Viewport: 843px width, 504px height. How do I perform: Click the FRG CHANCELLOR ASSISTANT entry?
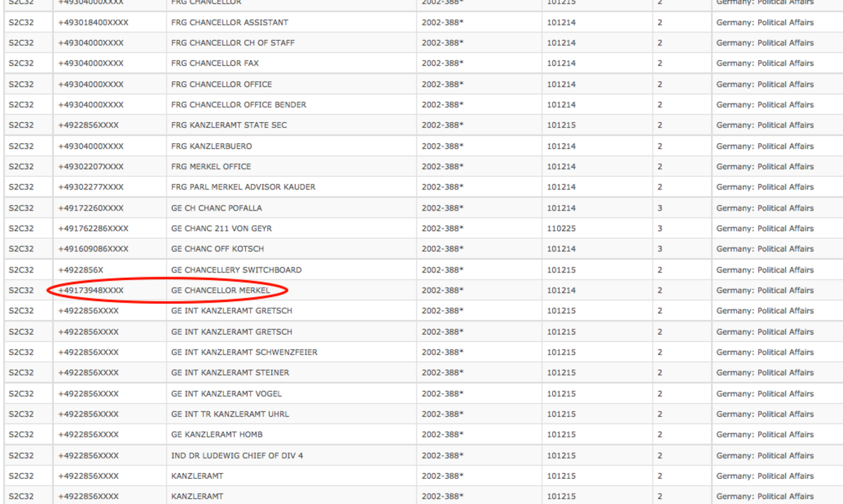click(230, 22)
